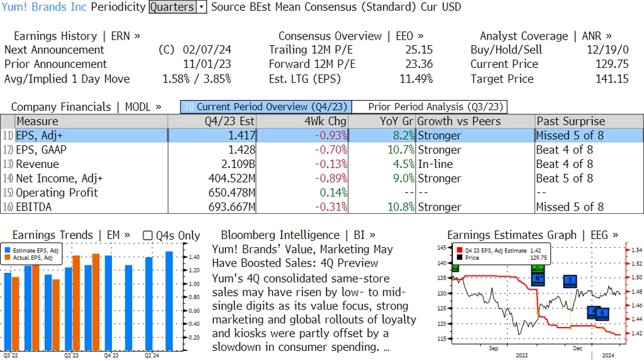Switch to Prior Period Analysis (Q3/23) tab
Screen dimensions: 644x361
pyautogui.click(x=430, y=107)
